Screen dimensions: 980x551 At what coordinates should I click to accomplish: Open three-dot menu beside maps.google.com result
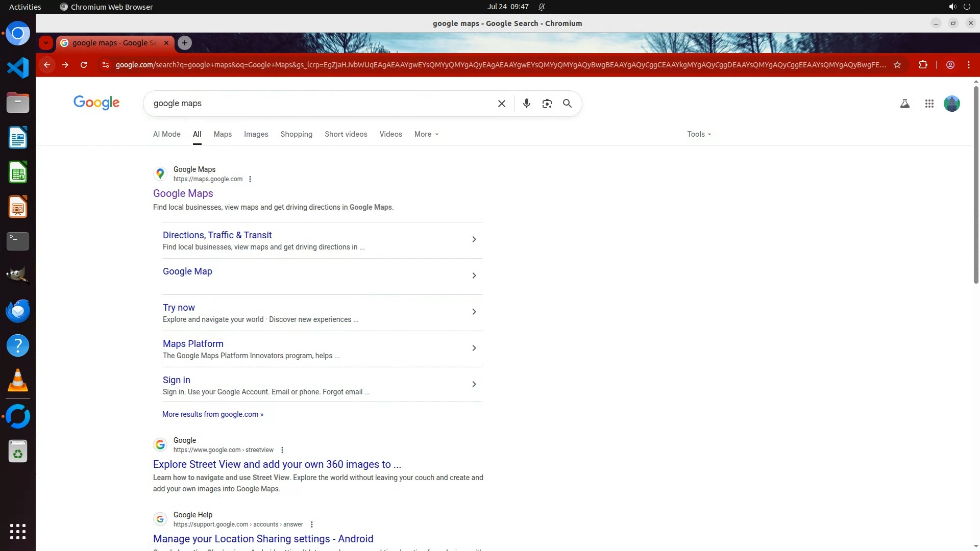[250, 179]
